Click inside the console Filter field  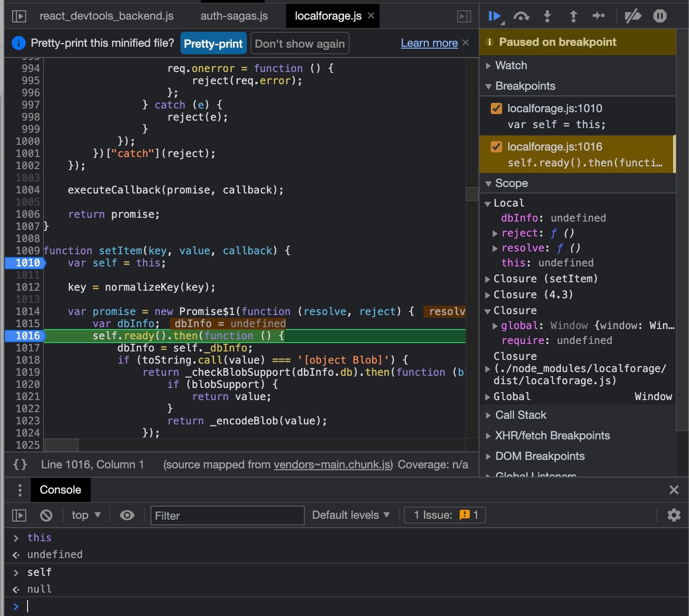point(227,516)
